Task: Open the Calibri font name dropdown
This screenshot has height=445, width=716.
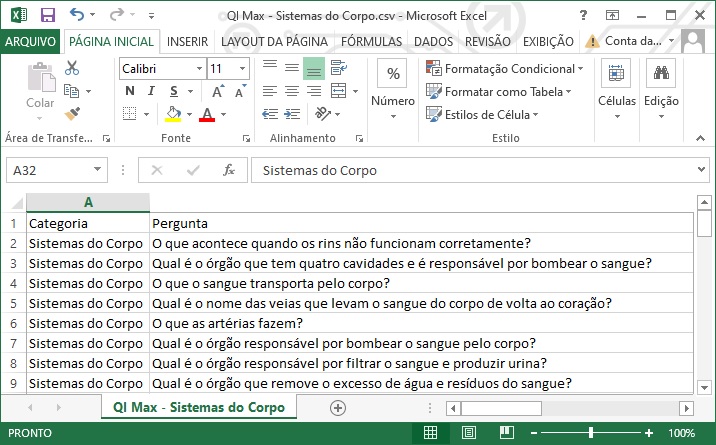Action: [x=199, y=68]
